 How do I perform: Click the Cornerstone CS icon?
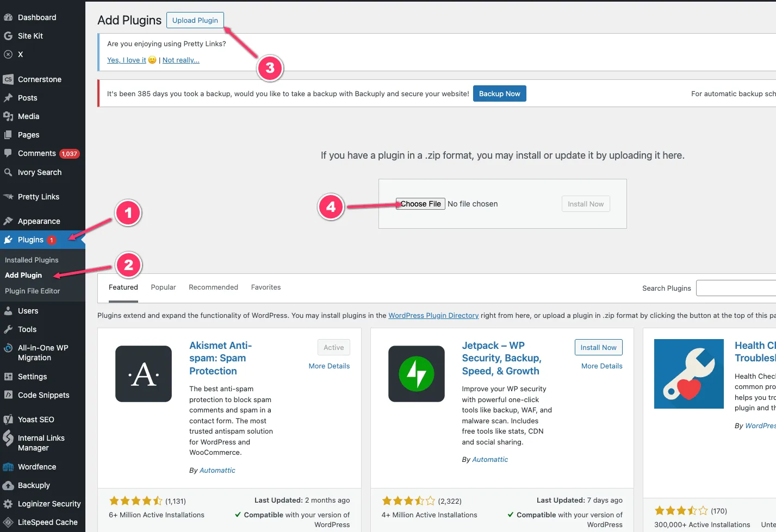(x=8, y=79)
